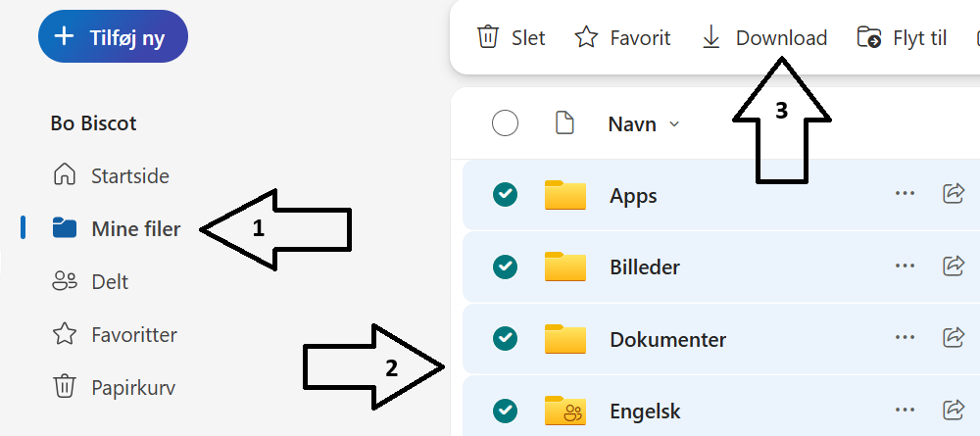Click share icon for Dokumenter folder
This screenshot has height=436, width=980.
(x=954, y=338)
